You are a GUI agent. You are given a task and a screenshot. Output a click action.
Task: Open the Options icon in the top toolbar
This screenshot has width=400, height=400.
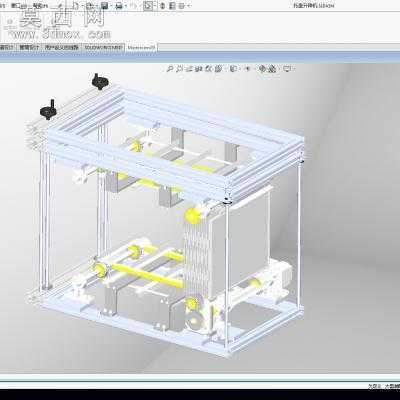point(182,6)
